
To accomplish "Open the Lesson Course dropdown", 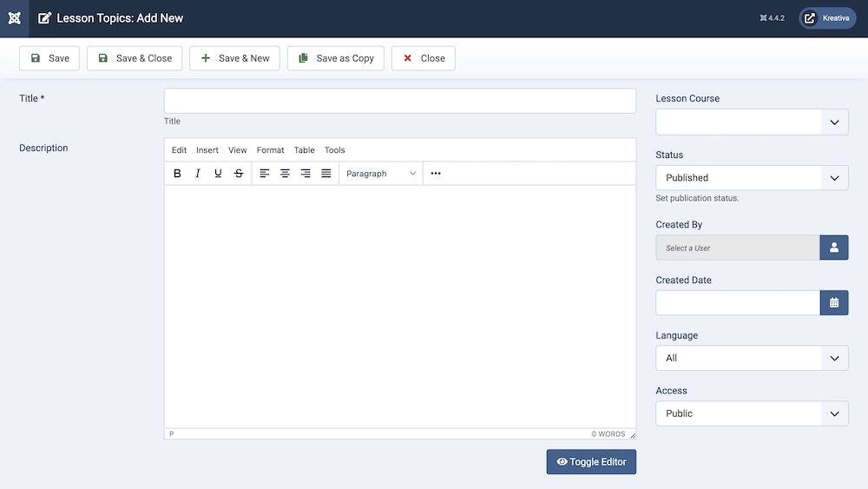I will coord(752,122).
